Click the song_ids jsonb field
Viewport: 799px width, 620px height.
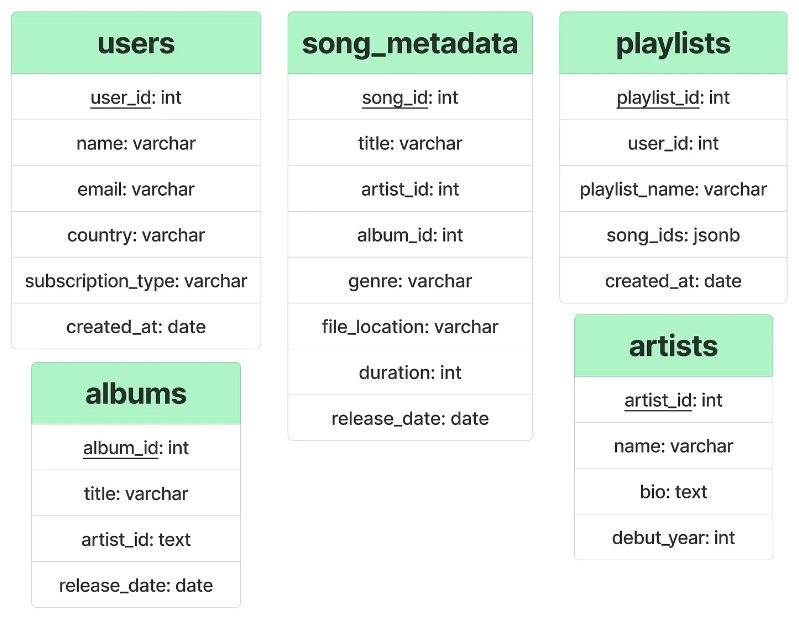click(673, 235)
